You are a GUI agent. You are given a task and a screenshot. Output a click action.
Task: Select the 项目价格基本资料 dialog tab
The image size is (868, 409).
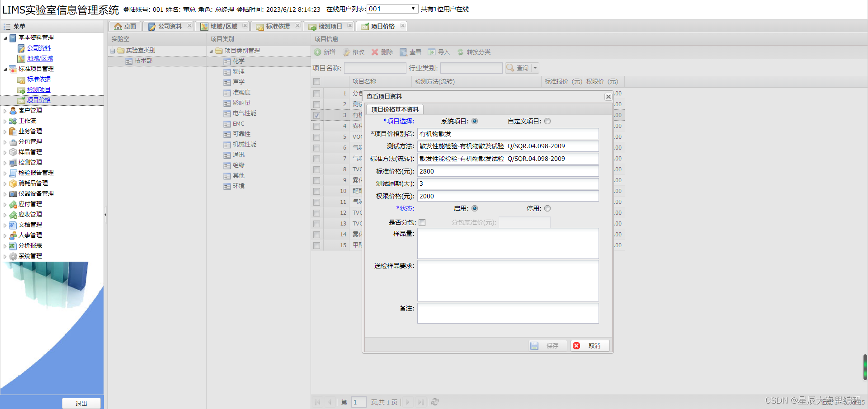395,109
